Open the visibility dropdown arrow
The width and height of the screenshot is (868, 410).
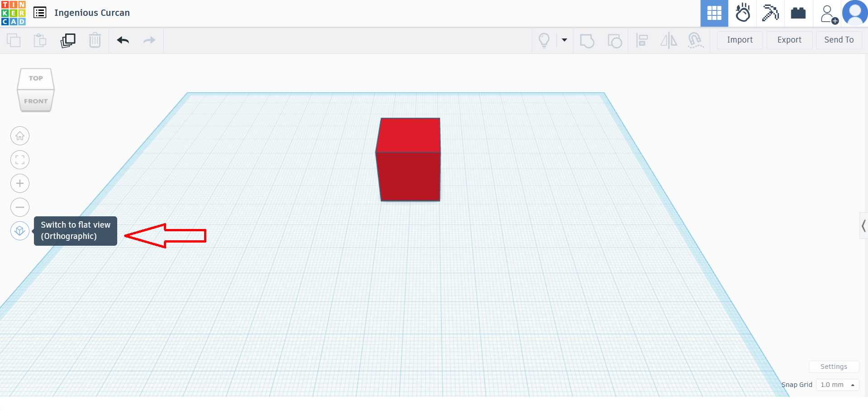(x=564, y=40)
